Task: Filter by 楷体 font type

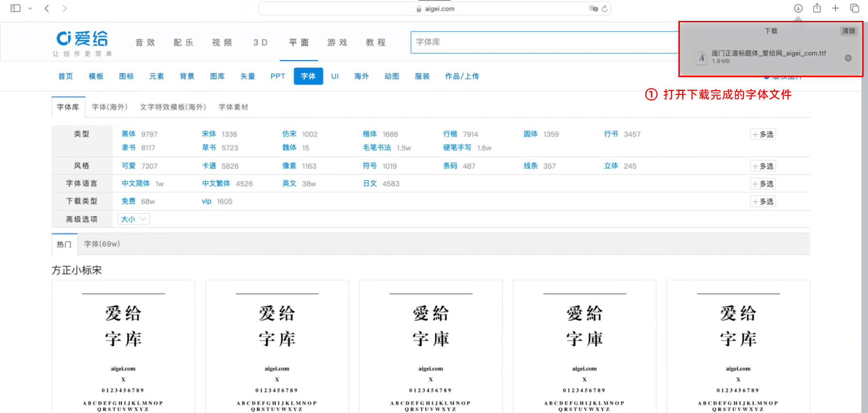Action: (370, 134)
